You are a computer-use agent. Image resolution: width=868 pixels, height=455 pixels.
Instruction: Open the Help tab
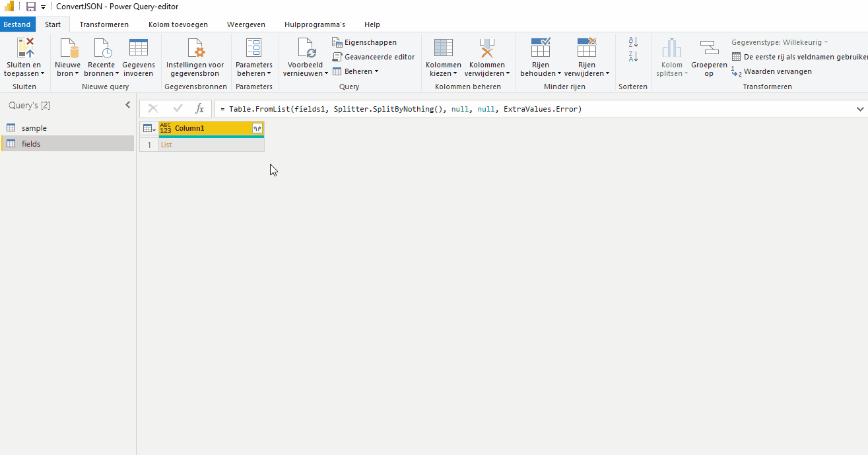point(372,24)
